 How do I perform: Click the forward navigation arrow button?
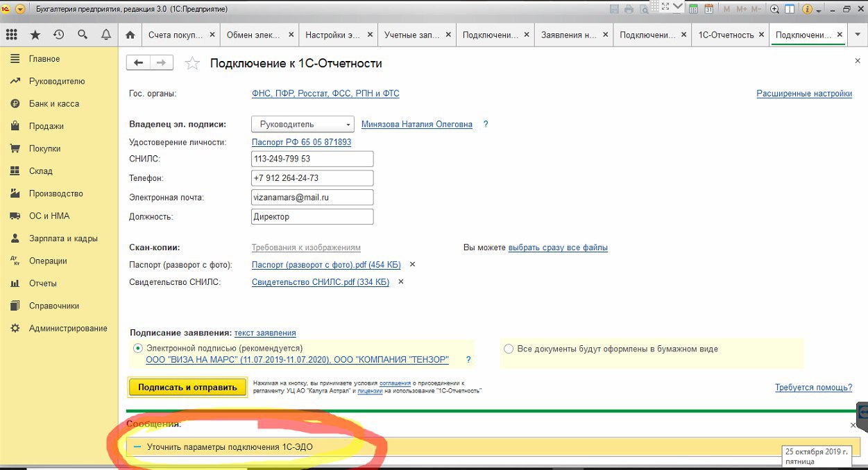coord(161,63)
